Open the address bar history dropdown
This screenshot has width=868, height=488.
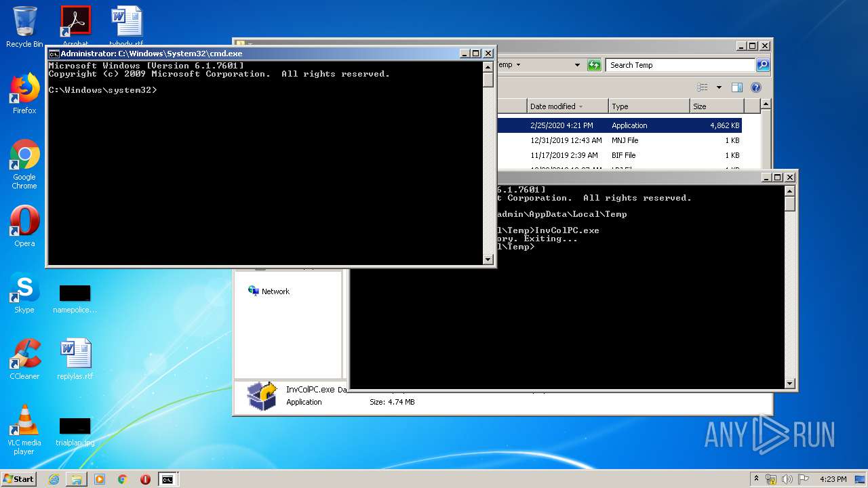(x=578, y=65)
